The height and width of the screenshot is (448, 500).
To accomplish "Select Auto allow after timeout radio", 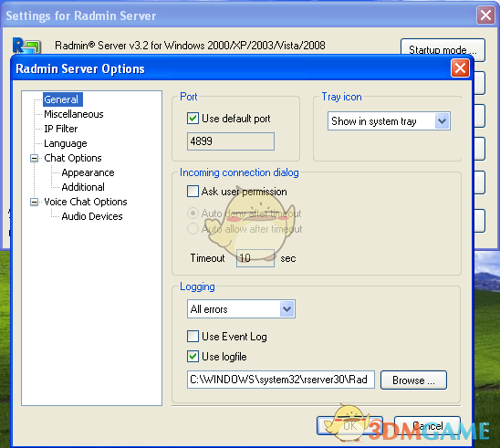I will (x=193, y=229).
